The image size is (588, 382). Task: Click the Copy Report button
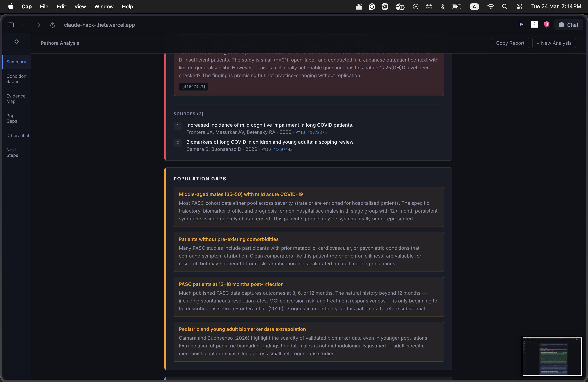pos(510,43)
